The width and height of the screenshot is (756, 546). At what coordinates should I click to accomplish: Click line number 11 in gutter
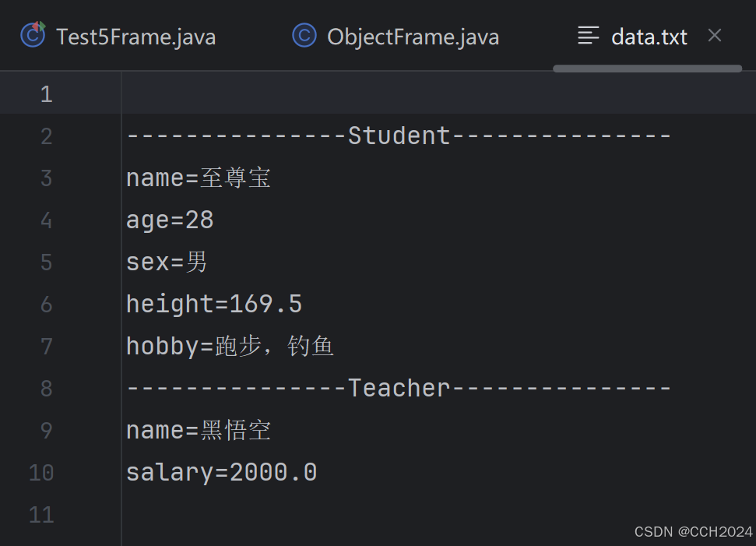[x=41, y=515]
